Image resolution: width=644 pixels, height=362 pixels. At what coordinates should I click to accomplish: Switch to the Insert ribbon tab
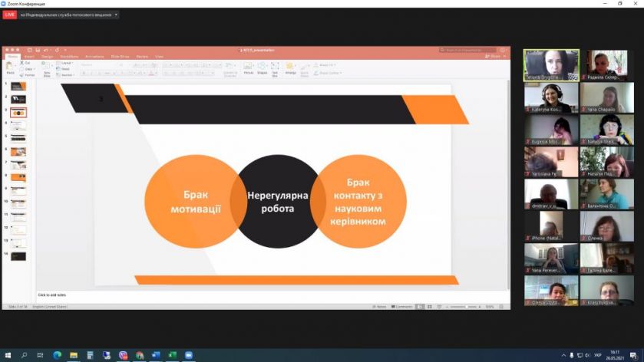(29, 57)
